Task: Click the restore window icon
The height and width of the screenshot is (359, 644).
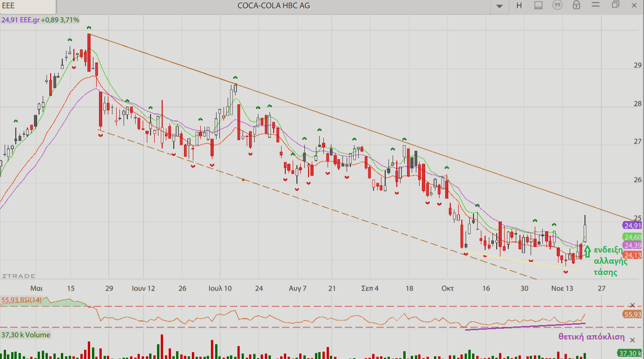Action: [616, 5]
